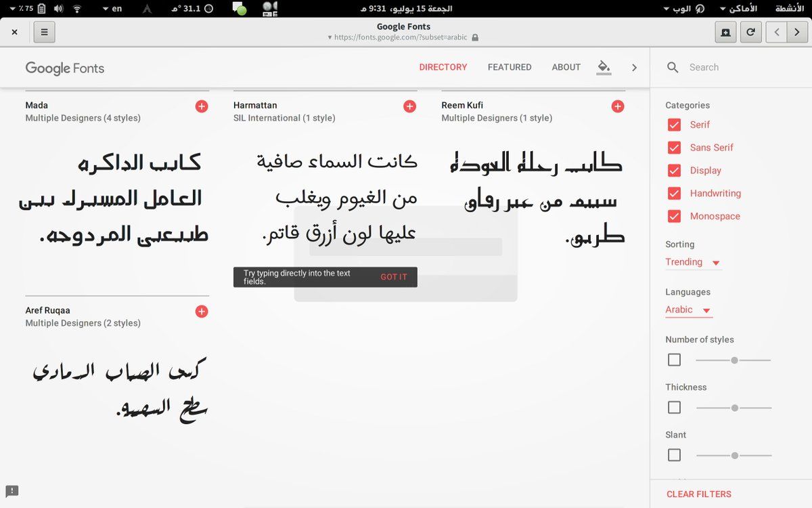The image size is (812, 508).
Task: Adjust the Slant slider
Action: click(734, 455)
